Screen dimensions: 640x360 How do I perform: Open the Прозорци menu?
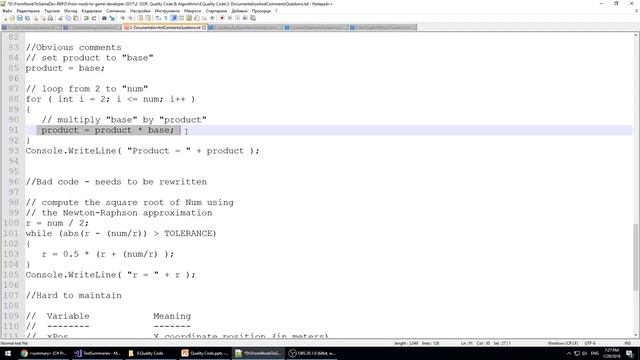tap(261, 11)
